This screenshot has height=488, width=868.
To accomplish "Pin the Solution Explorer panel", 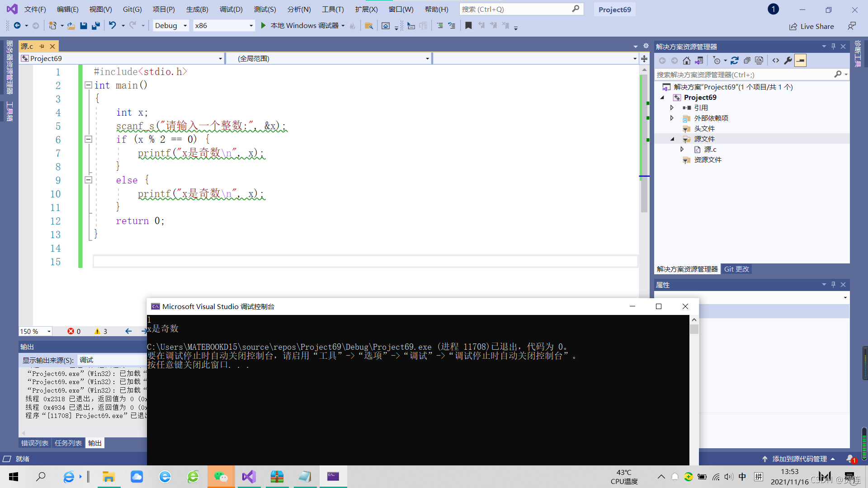I will 833,47.
